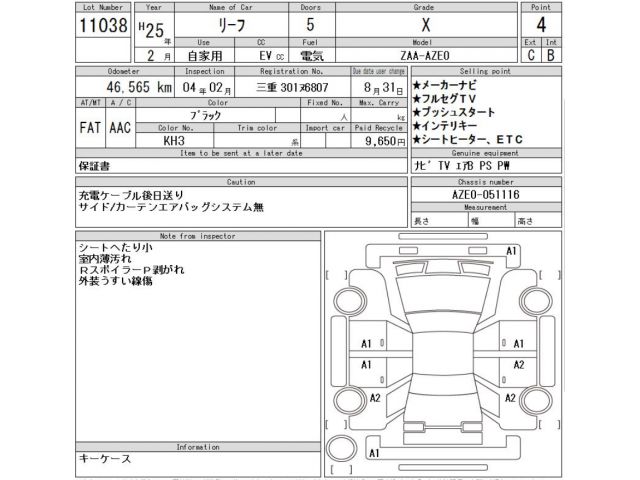Click the lot number 11038
Screen dimensions: 640x480
point(102,27)
